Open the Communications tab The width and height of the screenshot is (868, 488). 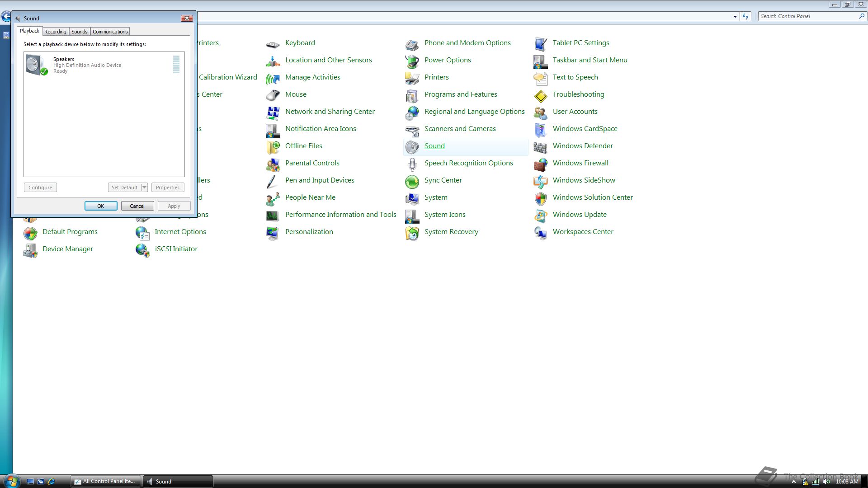[x=110, y=32]
